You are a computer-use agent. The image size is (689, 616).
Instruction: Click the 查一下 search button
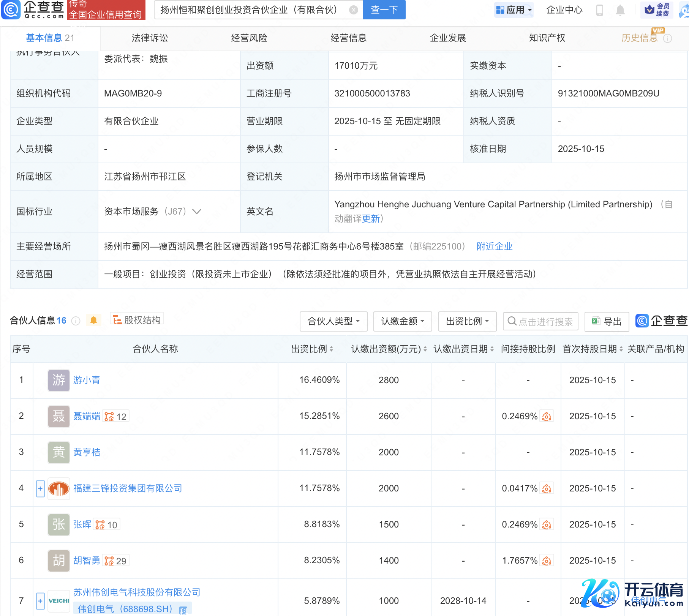384,10
